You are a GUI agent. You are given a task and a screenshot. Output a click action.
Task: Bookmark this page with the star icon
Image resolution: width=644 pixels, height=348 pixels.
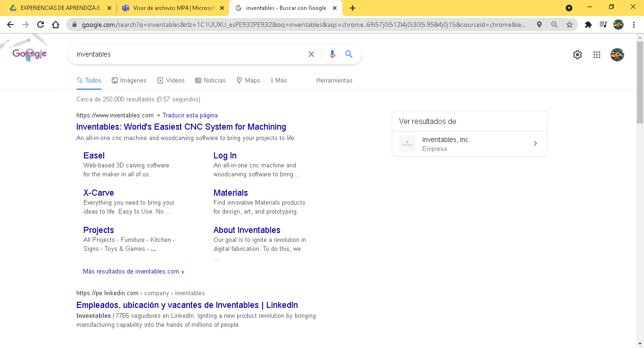[x=570, y=25]
